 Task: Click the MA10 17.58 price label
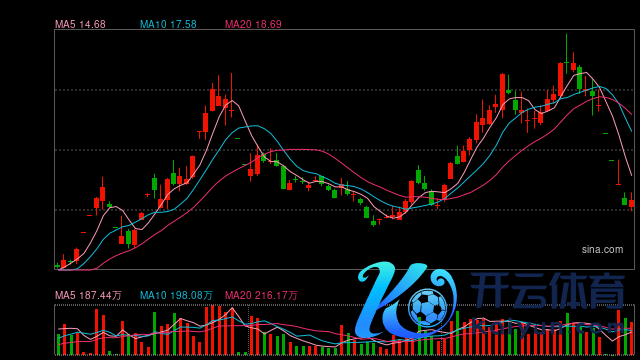click(168, 24)
